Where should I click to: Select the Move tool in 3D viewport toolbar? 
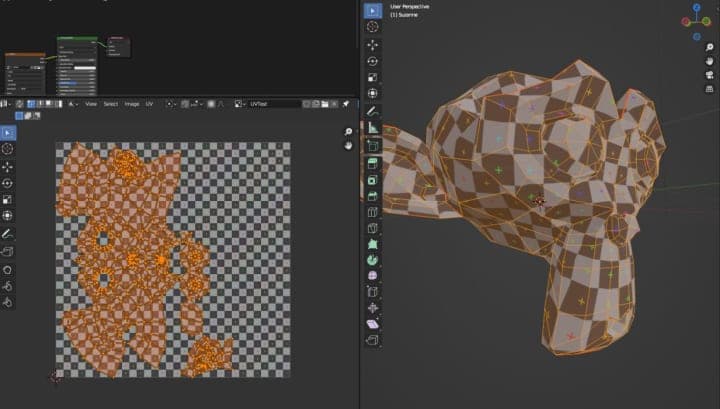[372, 45]
